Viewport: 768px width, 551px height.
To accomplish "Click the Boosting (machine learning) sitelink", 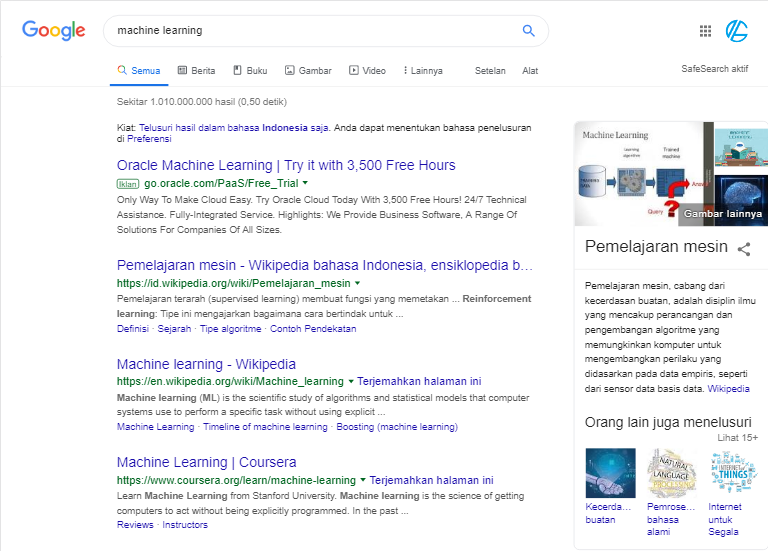I will [397, 427].
